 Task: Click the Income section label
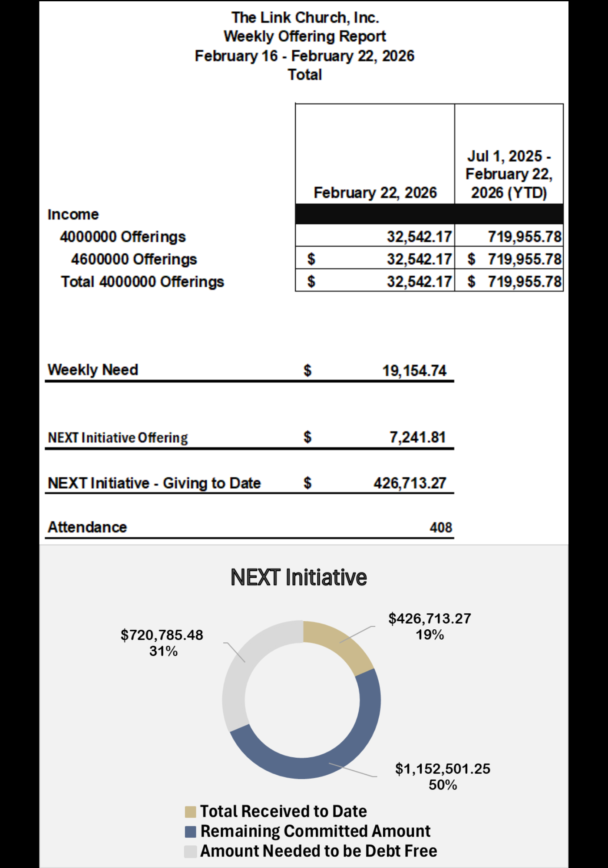pyautogui.click(x=73, y=214)
